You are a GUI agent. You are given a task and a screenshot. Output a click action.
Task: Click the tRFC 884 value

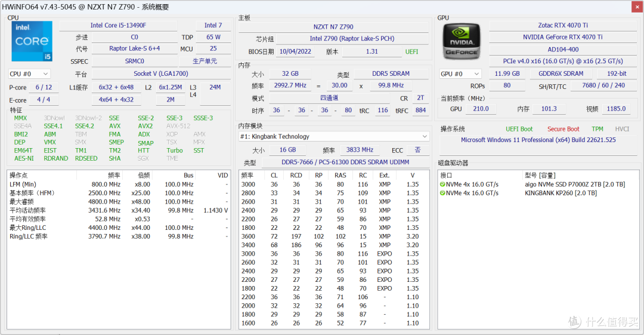tap(420, 110)
